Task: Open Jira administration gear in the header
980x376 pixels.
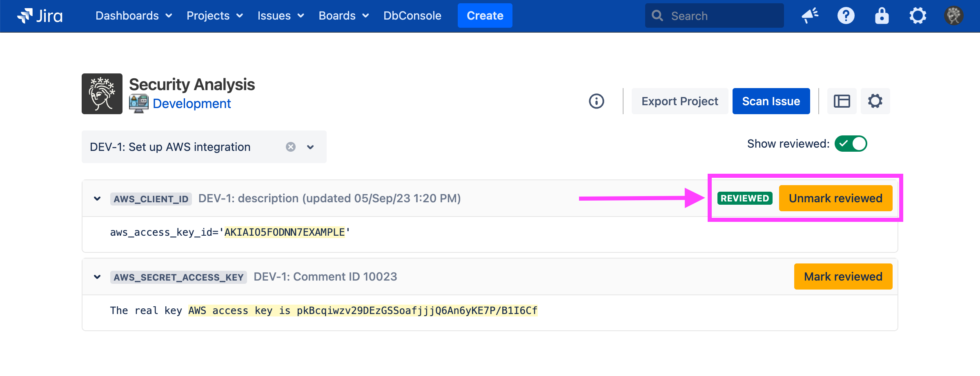Action: (x=918, y=16)
